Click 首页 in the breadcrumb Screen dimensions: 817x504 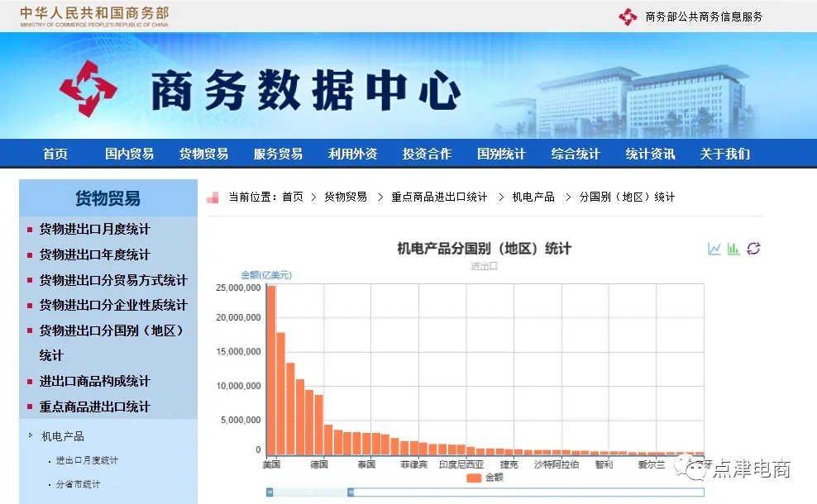(x=293, y=197)
